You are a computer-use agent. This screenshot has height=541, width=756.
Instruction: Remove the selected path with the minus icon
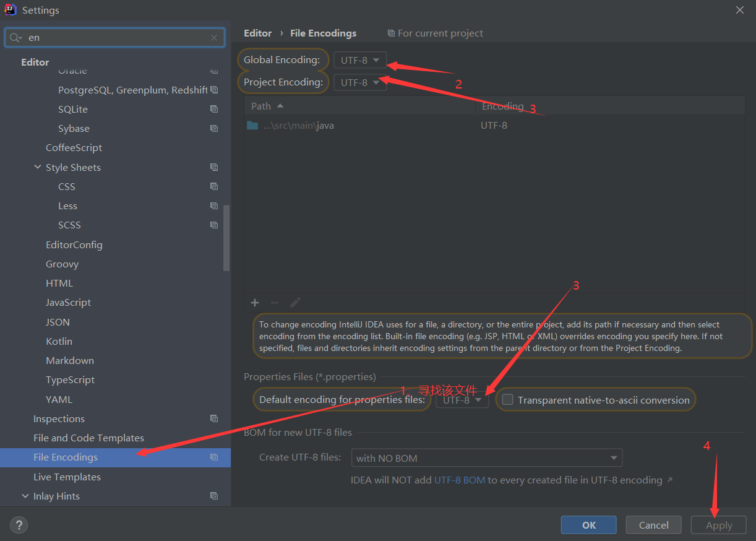click(275, 303)
